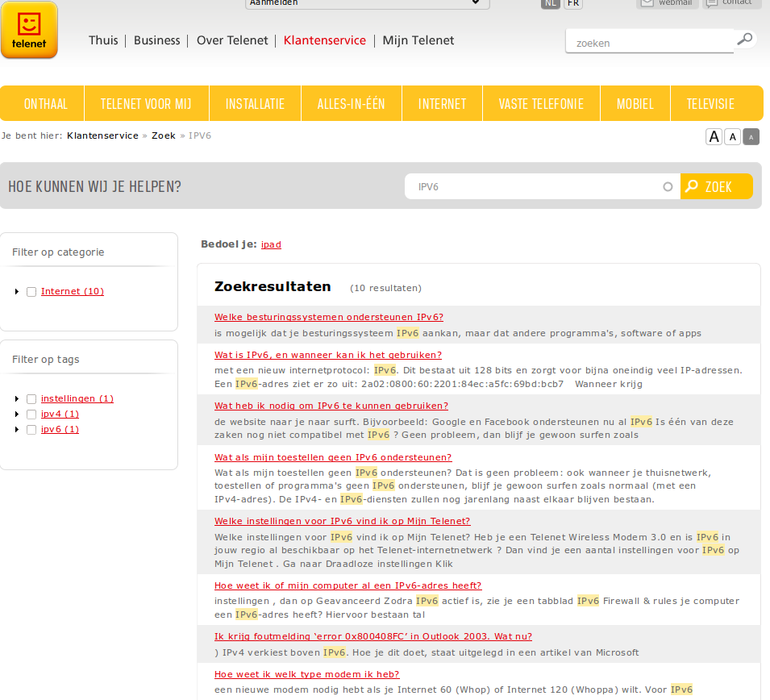Click the 'Filter op tags' heading
This screenshot has width=770, height=700.
click(x=46, y=359)
